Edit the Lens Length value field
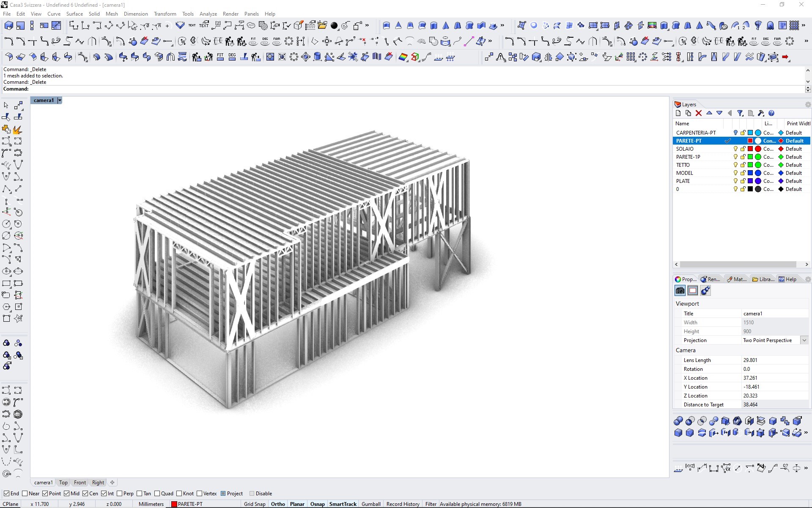 point(775,360)
